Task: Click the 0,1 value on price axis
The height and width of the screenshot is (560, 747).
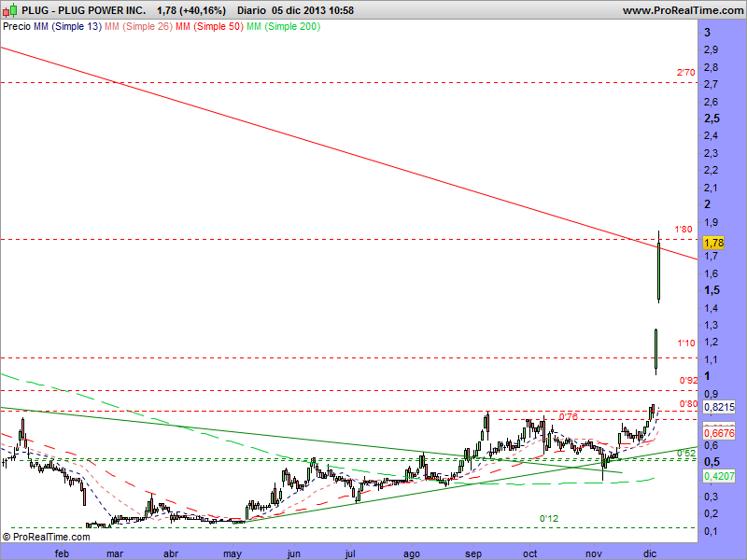Action: (711, 531)
